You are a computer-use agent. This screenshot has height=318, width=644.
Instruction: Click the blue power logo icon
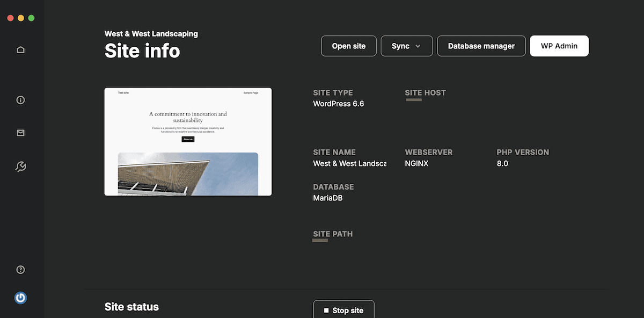(x=20, y=297)
